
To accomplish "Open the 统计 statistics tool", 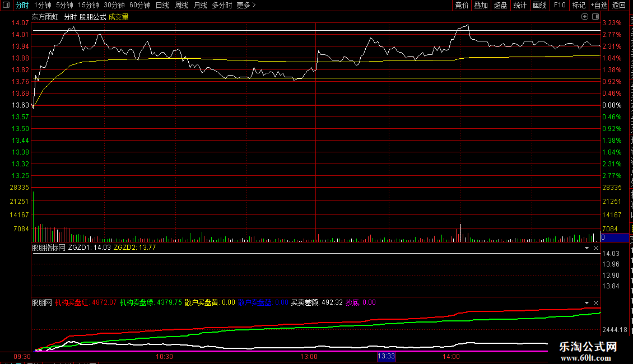I will (520, 5).
